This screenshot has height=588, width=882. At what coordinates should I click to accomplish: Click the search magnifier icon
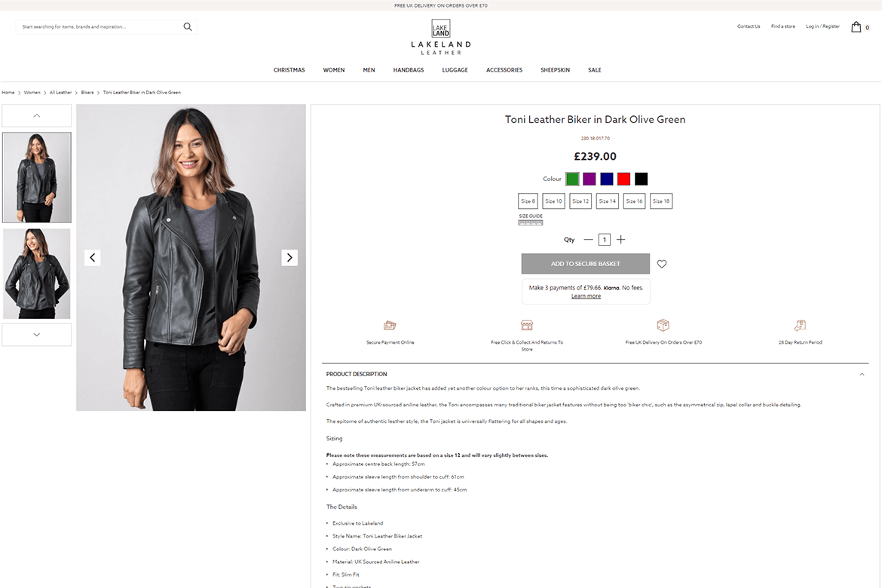[x=188, y=26]
